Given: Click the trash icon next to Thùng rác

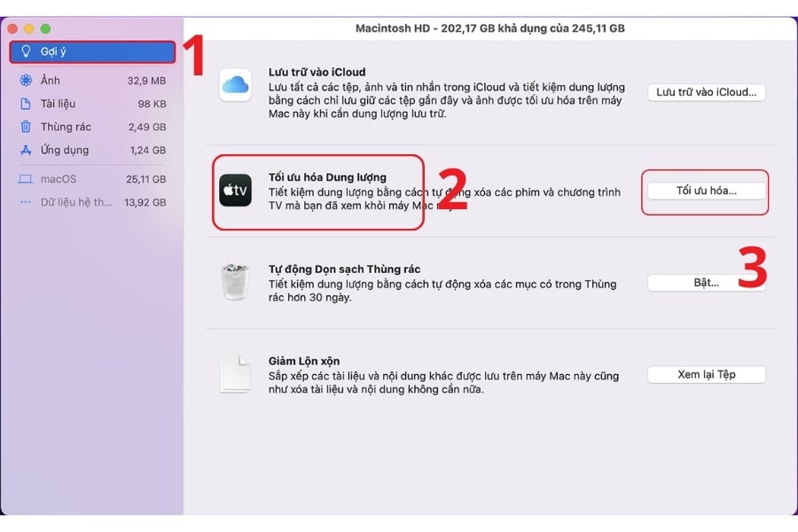Looking at the screenshot, I should point(27,126).
